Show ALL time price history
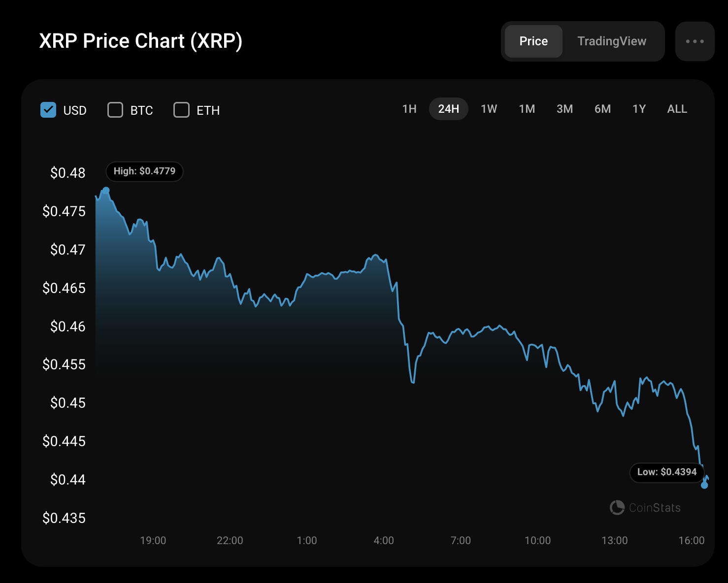This screenshot has height=583, width=728. coord(677,109)
